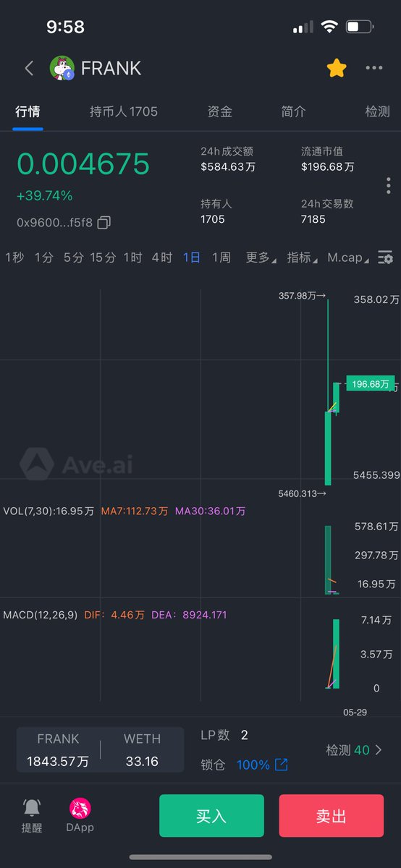Switch to the 持币人 1705 tab
The height and width of the screenshot is (868, 401).
click(124, 111)
